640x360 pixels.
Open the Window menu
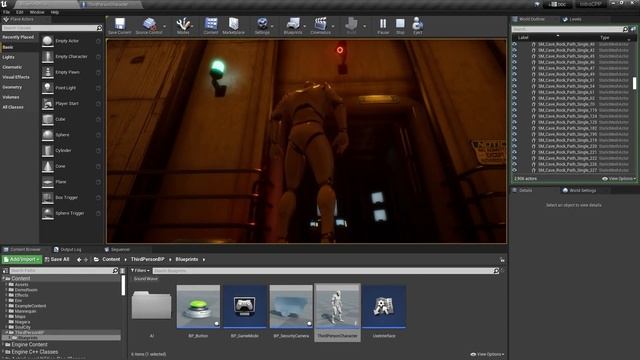pos(37,12)
